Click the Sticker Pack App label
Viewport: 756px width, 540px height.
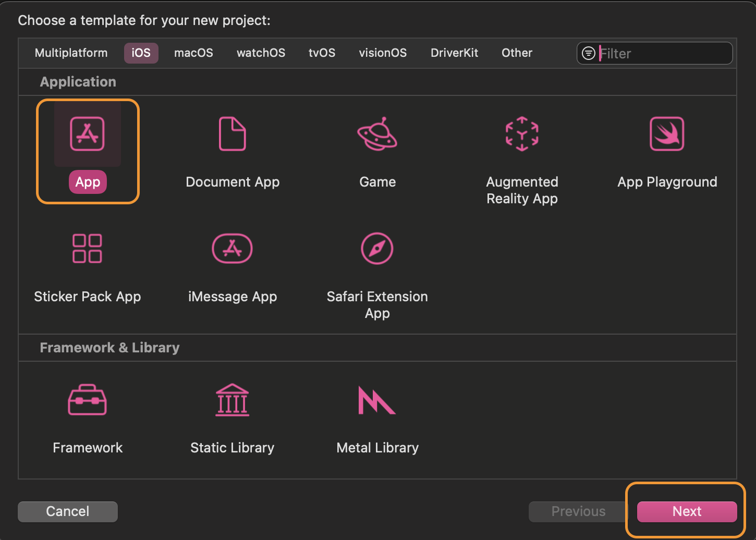coord(88,297)
